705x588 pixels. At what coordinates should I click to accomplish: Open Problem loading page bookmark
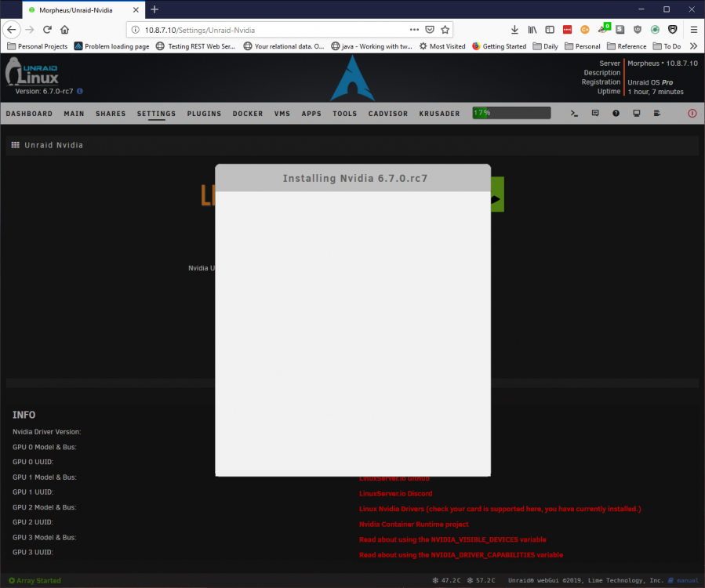tap(111, 46)
